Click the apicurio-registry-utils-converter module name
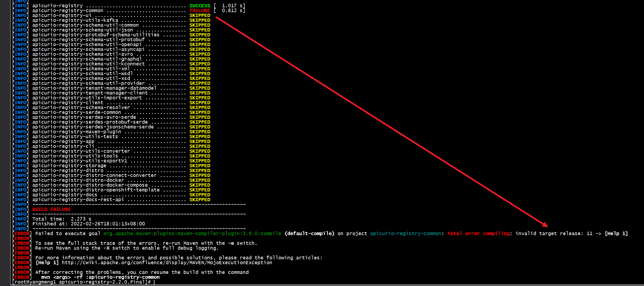Viewport: 644px width, 286px height. click(x=81, y=151)
